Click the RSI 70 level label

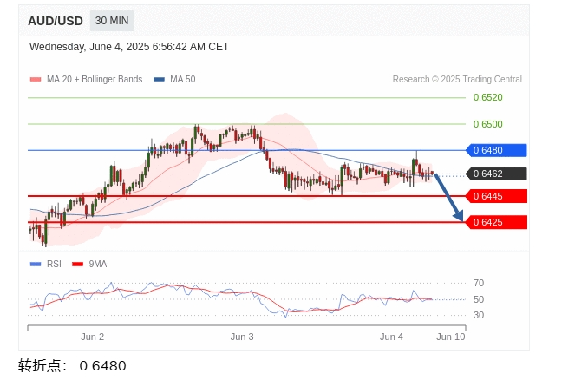click(479, 283)
